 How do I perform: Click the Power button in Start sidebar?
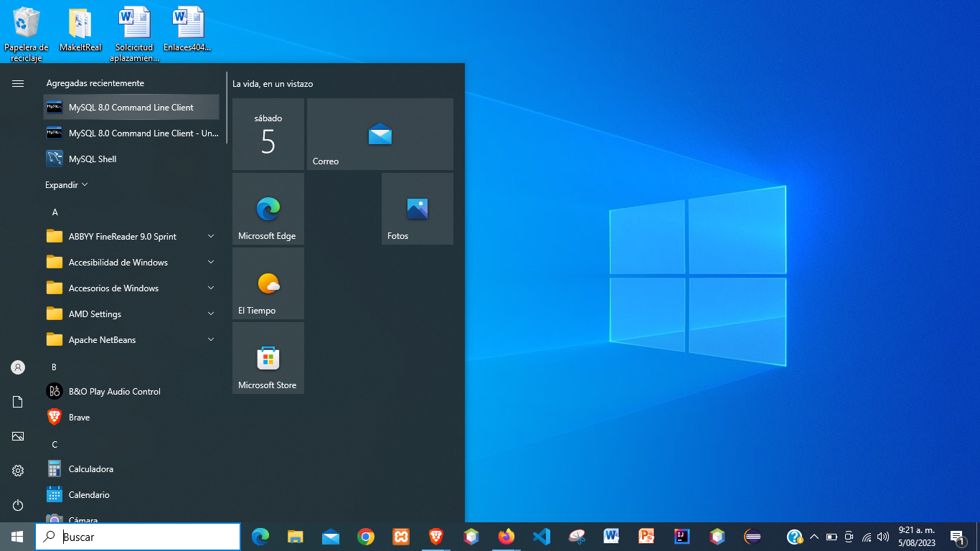[18, 505]
